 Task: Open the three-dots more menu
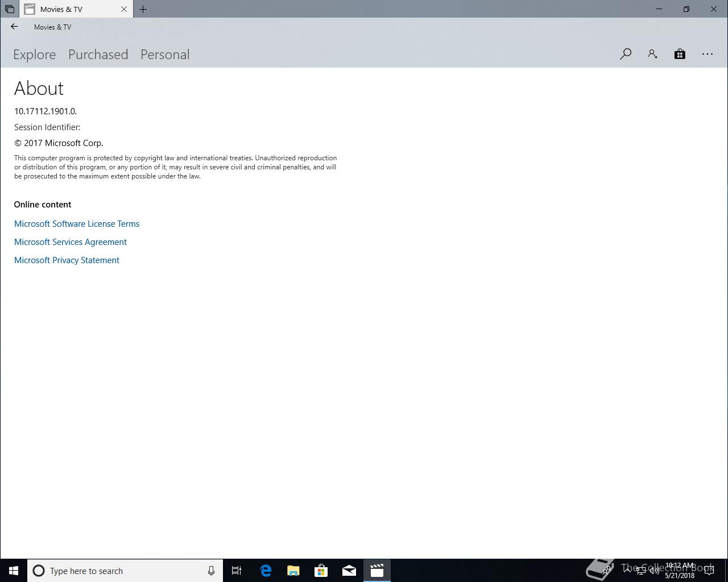708,54
